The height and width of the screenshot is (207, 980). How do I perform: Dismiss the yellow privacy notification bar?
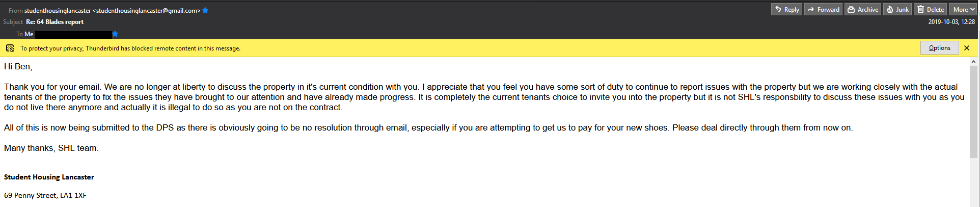pyautogui.click(x=967, y=48)
